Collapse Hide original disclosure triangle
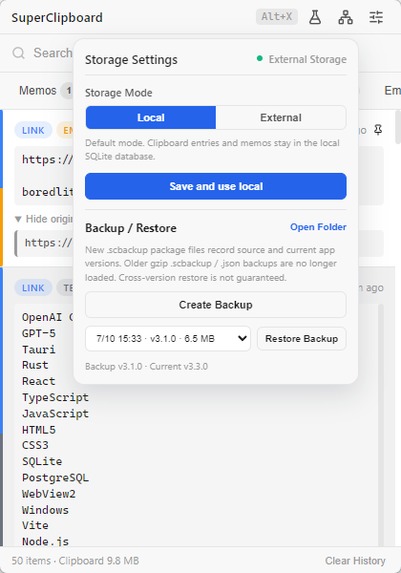This screenshot has height=573, width=401. (18, 219)
